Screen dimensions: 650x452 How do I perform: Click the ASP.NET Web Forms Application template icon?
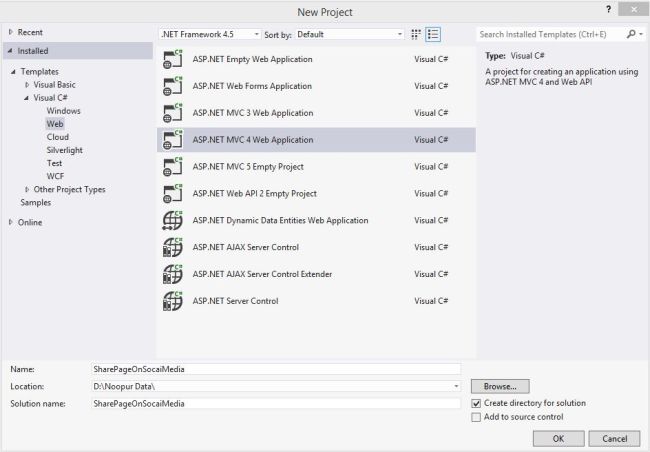pos(172,86)
